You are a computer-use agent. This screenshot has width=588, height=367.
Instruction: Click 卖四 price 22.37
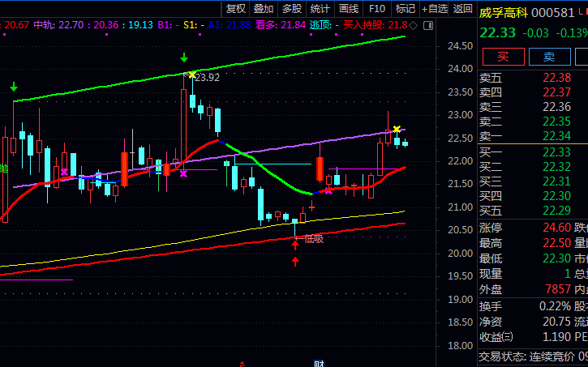(557, 92)
